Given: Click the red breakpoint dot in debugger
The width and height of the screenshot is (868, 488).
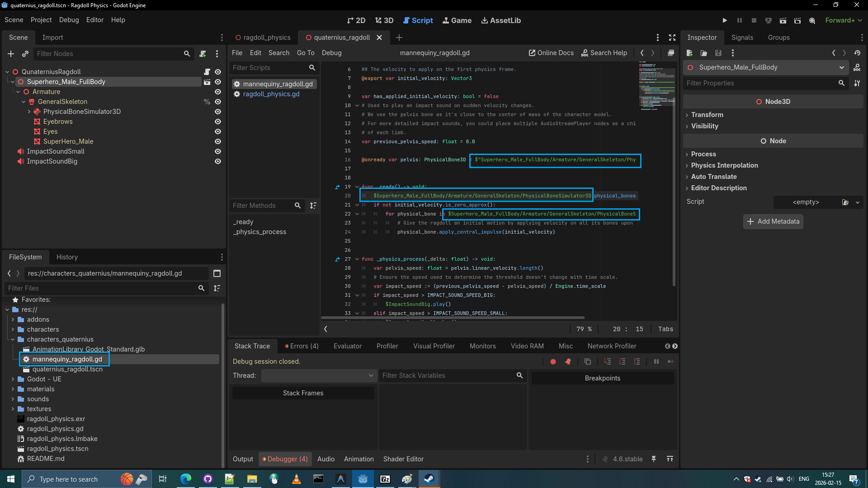Looking at the screenshot, I should pos(553,361).
